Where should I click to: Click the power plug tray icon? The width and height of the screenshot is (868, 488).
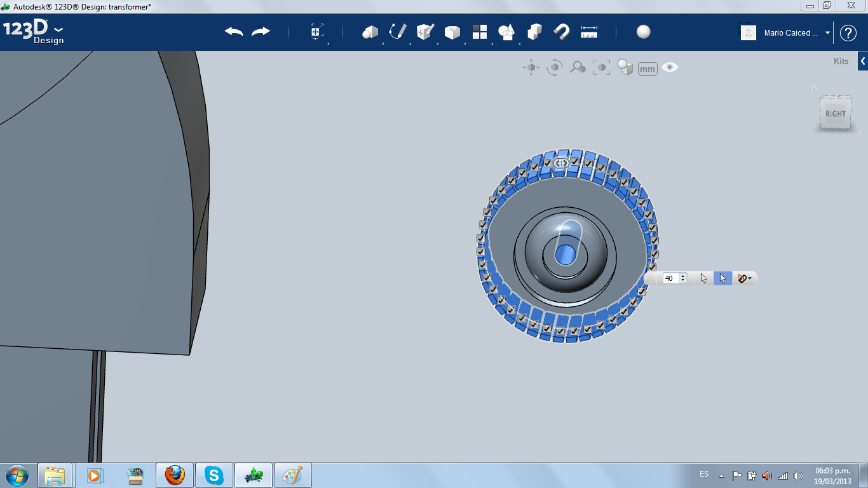(x=752, y=475)
